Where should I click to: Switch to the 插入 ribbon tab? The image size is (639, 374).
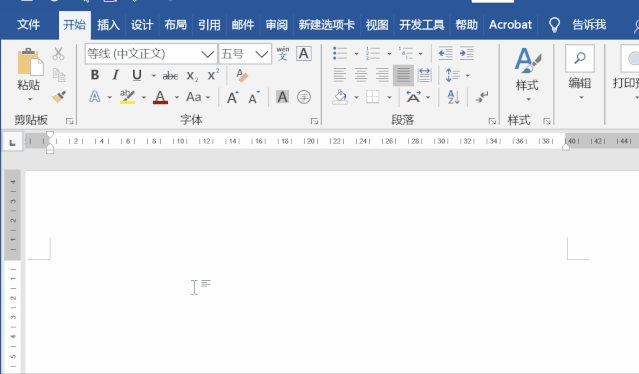108,25
